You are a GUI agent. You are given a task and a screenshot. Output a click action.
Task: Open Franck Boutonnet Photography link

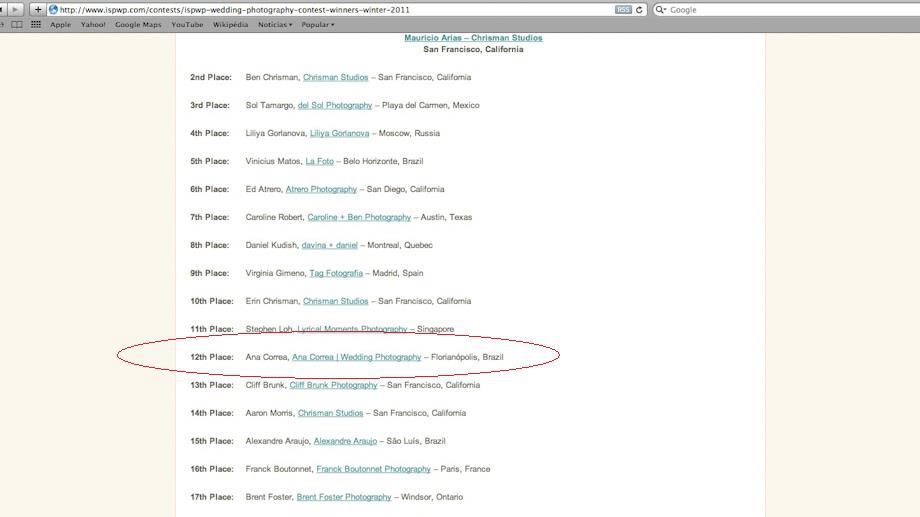(374, 469)
